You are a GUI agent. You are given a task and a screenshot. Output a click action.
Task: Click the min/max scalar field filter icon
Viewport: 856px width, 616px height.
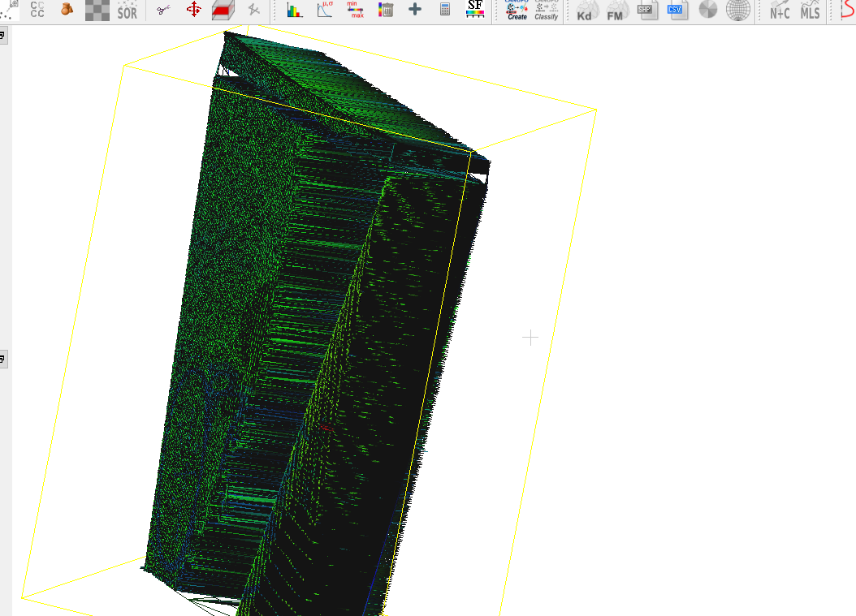click(x=355, y=10)
